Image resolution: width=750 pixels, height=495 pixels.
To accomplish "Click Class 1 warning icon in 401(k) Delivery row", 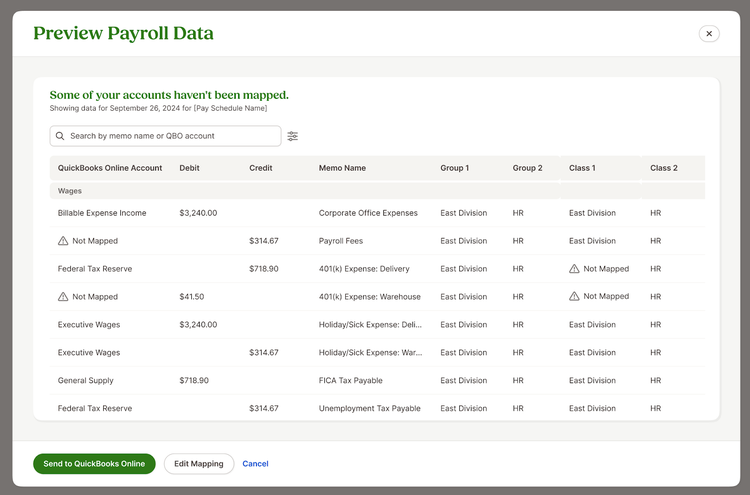I will tap(574, 269).
